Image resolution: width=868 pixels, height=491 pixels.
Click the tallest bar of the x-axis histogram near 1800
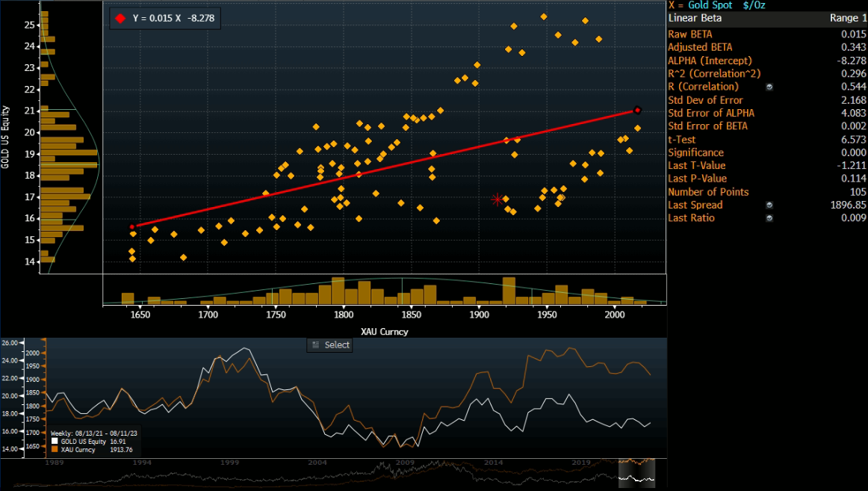point(338,291)
